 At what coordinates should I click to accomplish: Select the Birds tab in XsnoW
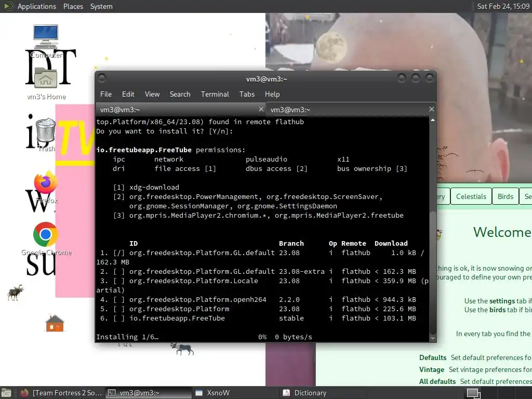(505, 196)
